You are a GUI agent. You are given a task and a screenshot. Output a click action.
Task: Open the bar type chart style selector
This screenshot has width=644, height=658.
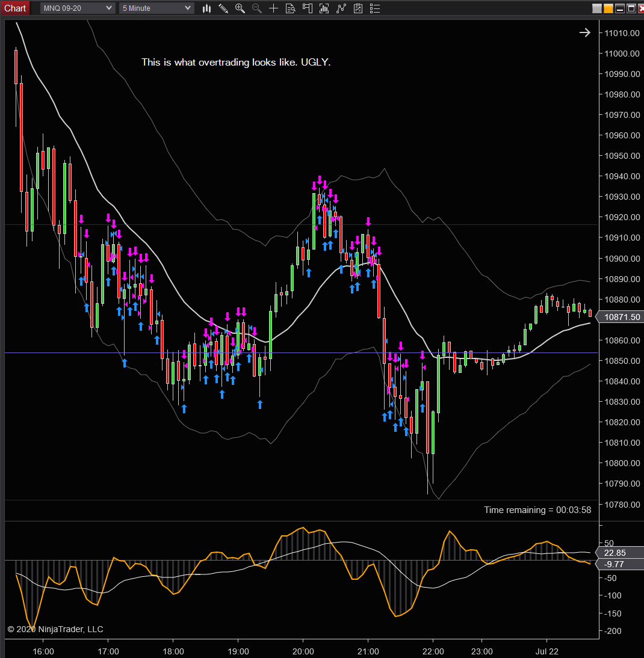point(206,8)
